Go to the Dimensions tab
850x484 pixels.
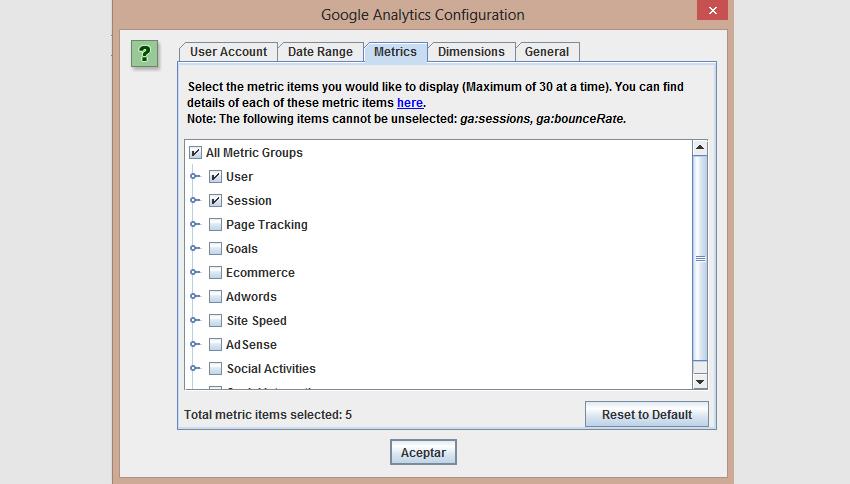(471, 51)
